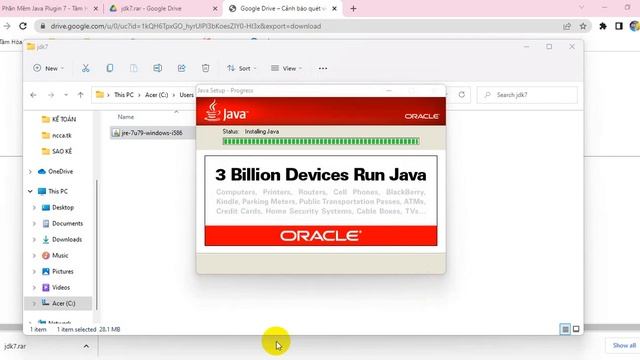Go back in File Explorer
The image size is (640, 360).
click(x=33, y=95)
